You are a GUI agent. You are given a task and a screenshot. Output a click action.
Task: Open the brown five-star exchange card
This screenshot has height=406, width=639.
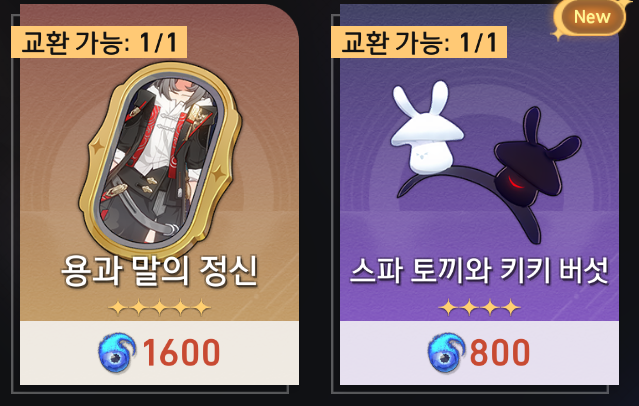(159, 194)
